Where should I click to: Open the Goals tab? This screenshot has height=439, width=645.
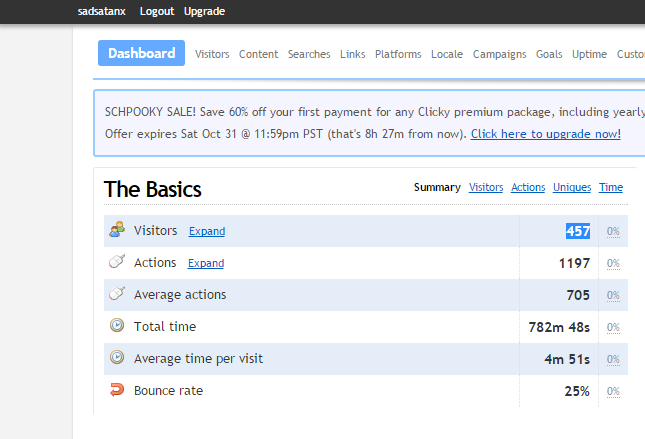click(x=549, y=54)
